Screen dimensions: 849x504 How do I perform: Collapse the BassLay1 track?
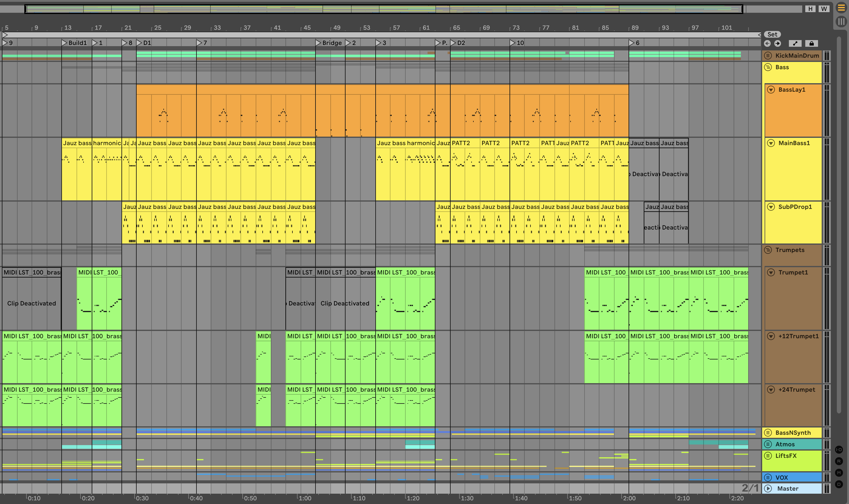point(771,90)
